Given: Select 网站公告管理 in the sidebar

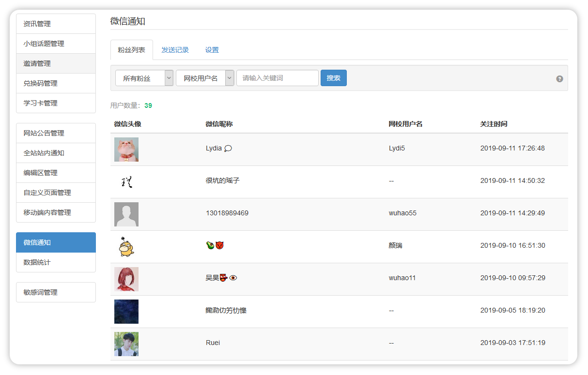Looking at the screenshot, I should click(x=56, y=133).
